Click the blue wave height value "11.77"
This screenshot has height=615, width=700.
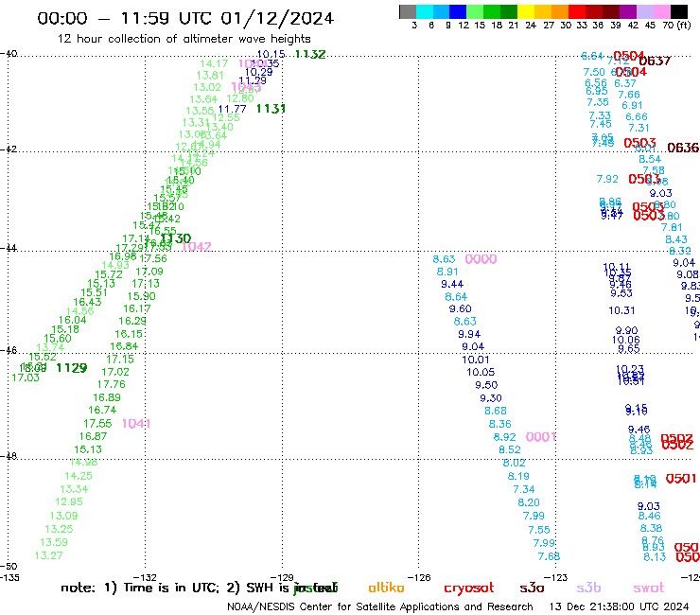[x=232, y=109]
